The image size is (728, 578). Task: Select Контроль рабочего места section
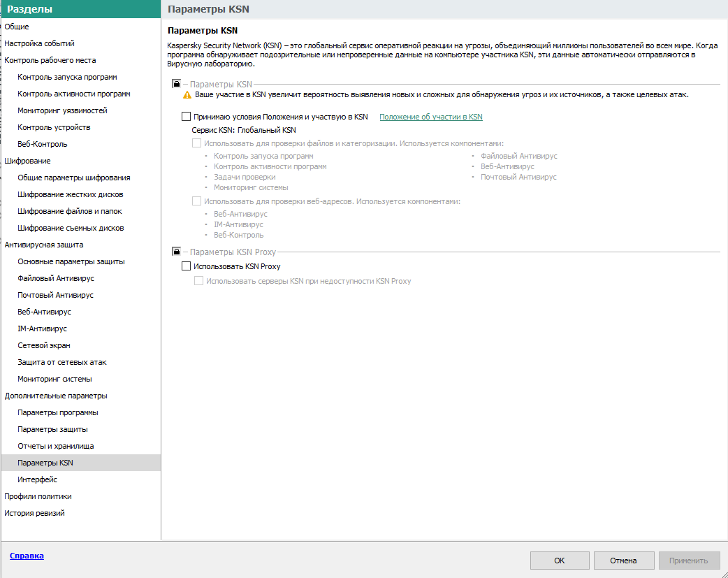(81, 60)
